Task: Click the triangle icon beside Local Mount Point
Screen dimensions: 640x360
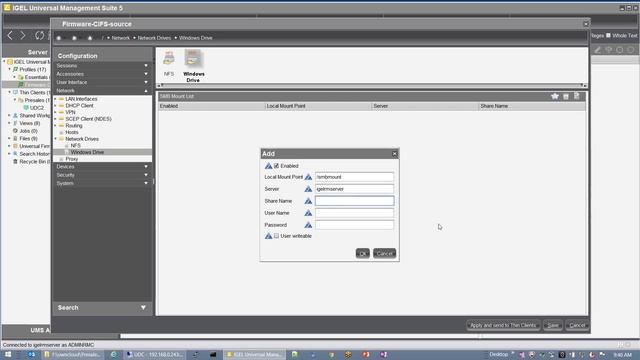Action: coord(308,177)
